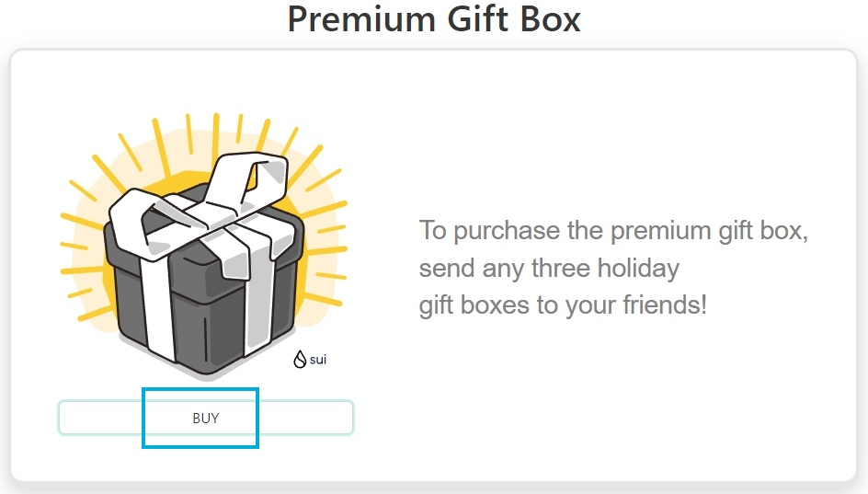Click the left empty part of the BUY bar

click(x=101, y=418)
